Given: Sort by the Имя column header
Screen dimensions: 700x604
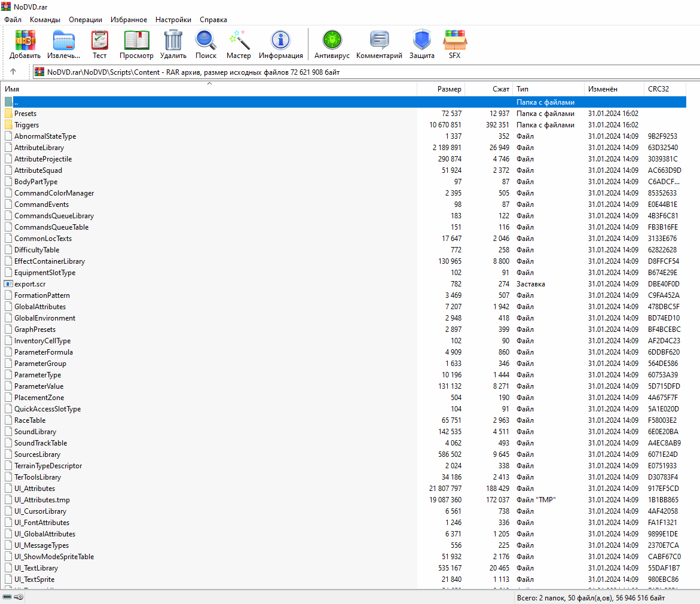Looking at the screenshot, I should tap(209, 89).
